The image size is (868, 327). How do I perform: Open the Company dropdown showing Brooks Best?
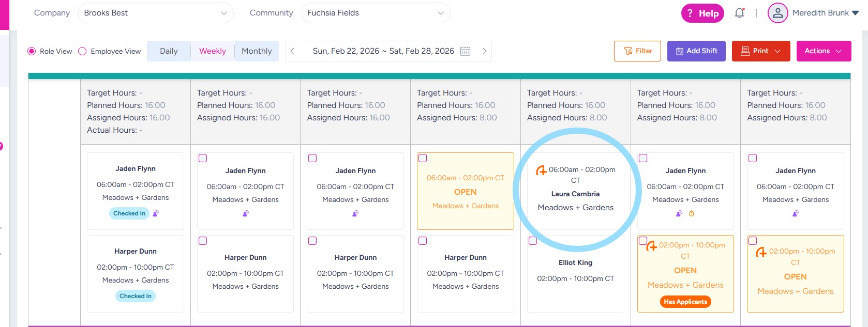156,13
